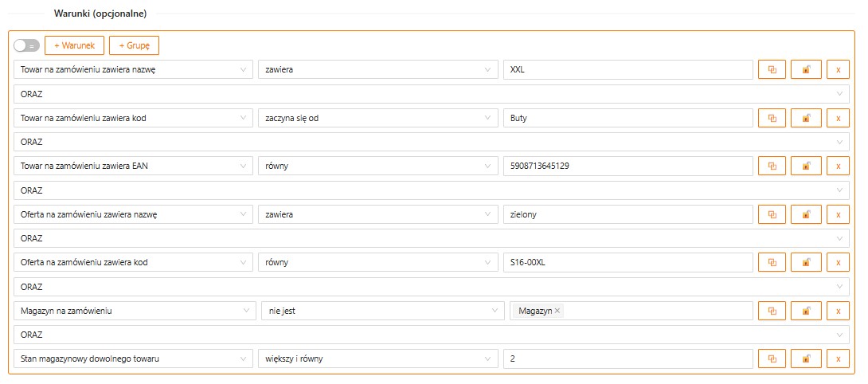The width and height of the screenshot is (868, 384).
Task: Open the 'większy i równy' operator dropdown
Action: pyautogui.click(x=377, y=359)
